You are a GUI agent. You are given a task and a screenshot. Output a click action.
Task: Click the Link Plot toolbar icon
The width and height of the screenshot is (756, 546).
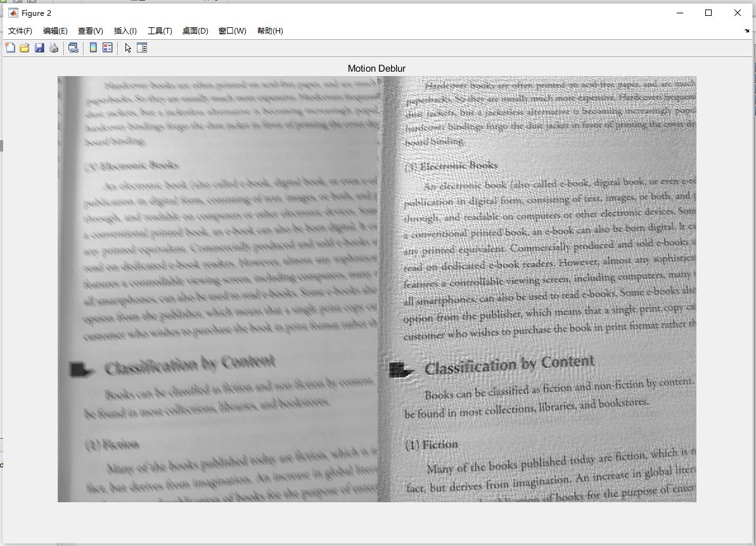click(74, 48)
